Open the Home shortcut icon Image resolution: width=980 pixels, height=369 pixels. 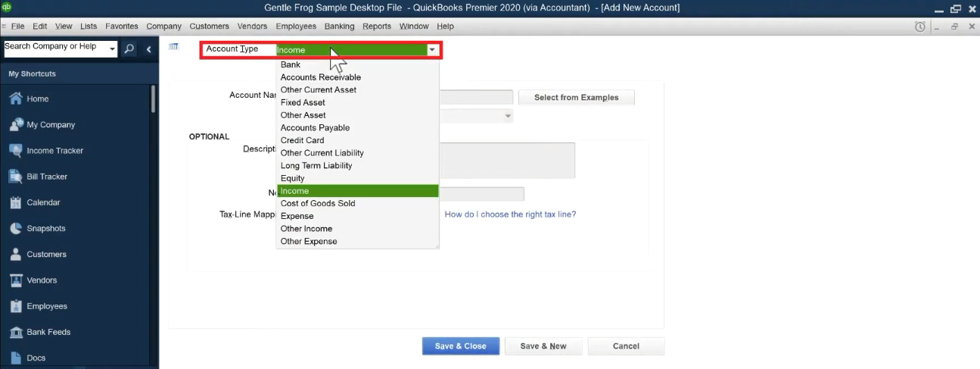coord(15,99)
